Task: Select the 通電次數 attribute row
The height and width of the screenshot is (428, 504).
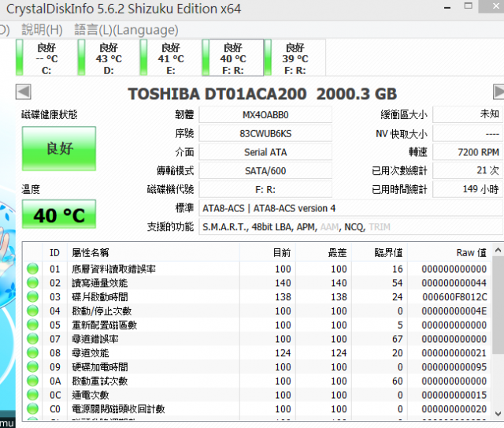Action: pyautogui.click(x=258, y=395)
